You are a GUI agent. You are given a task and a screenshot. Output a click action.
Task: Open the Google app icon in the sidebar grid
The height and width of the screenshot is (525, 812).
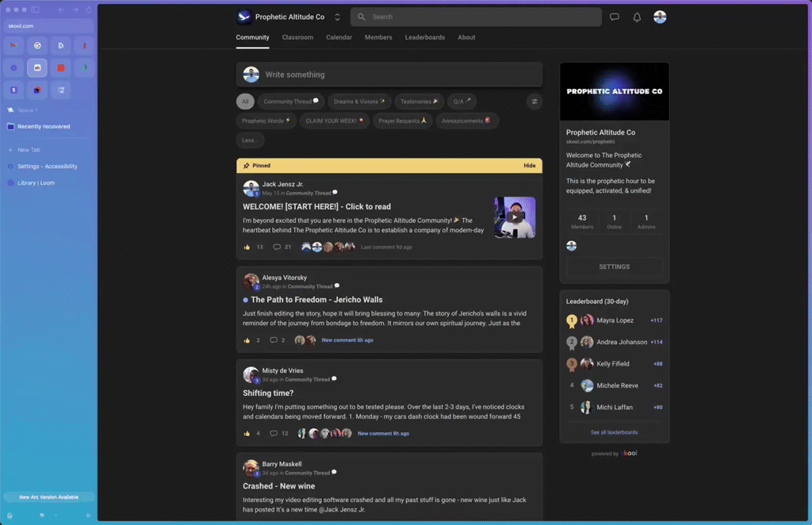pyautogui.click(x=37, y=46)
